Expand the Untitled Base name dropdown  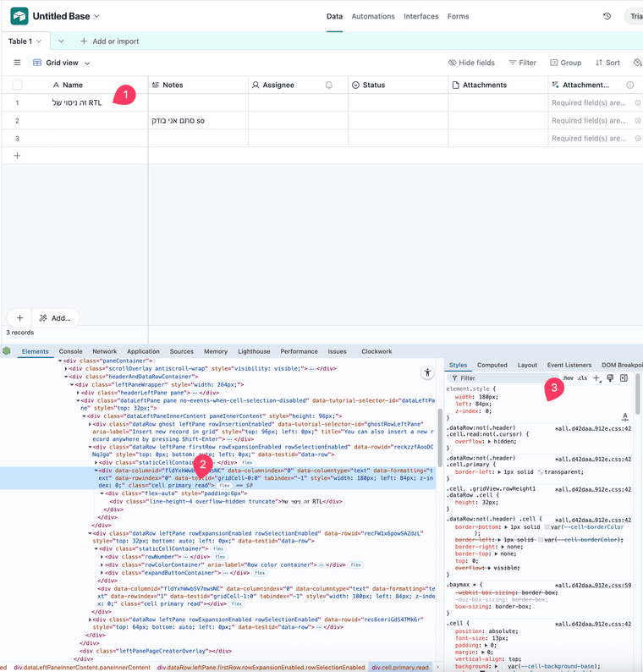pyautogui.click(x=96, y=16)
